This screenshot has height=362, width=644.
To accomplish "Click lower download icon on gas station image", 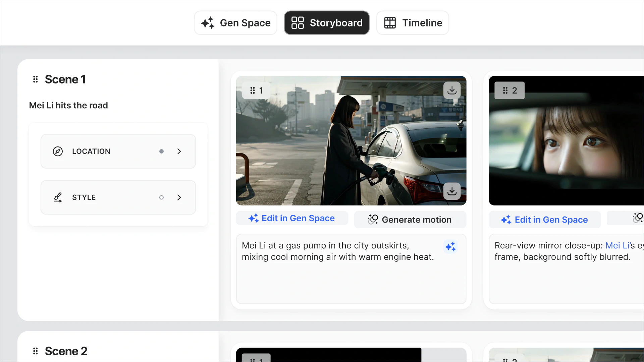I will 452,191.
